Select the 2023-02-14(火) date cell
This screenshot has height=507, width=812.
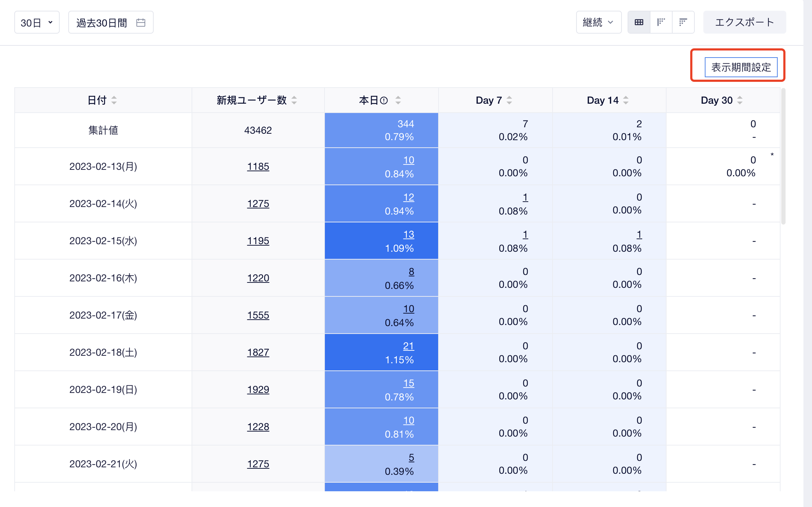point(103,203)
